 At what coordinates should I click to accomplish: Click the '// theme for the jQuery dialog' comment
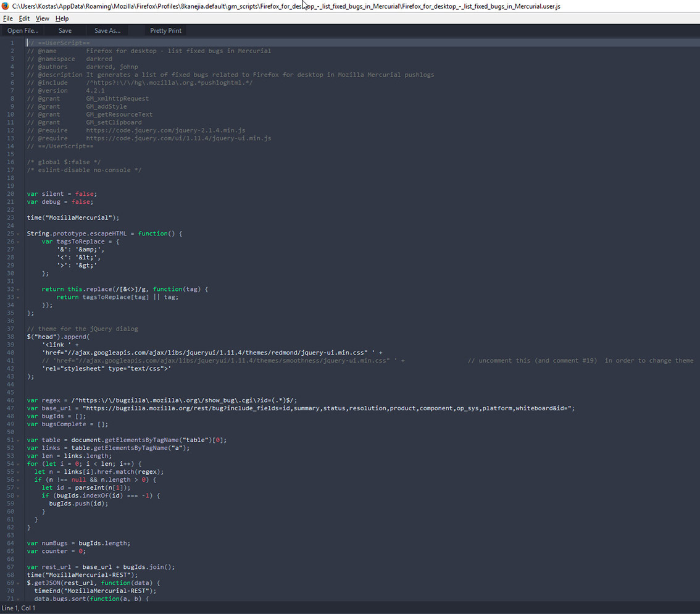(83, 329)
